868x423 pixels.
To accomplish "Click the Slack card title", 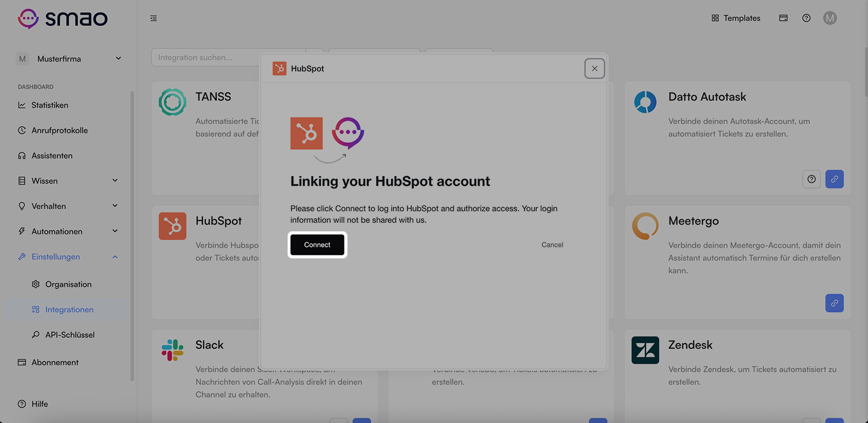I will pos(209,345).
